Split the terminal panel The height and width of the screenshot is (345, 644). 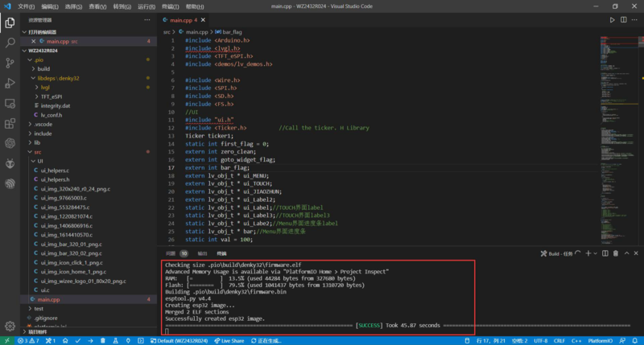[605, 253]
